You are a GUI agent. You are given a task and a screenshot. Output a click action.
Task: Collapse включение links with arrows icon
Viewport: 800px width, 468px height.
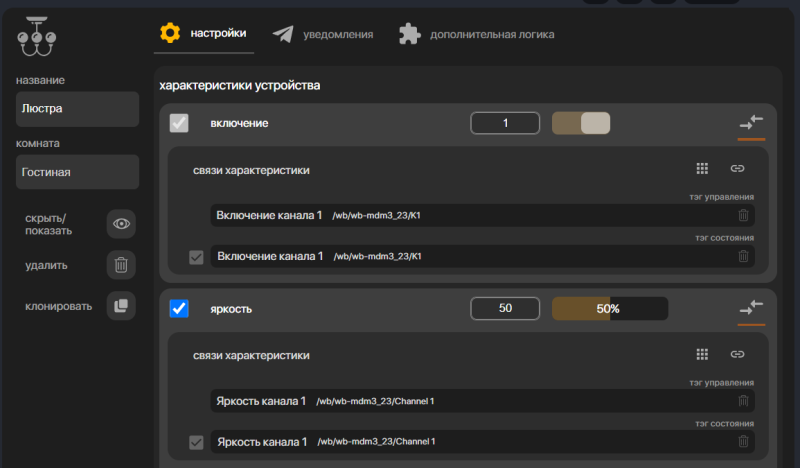(751, 122)
